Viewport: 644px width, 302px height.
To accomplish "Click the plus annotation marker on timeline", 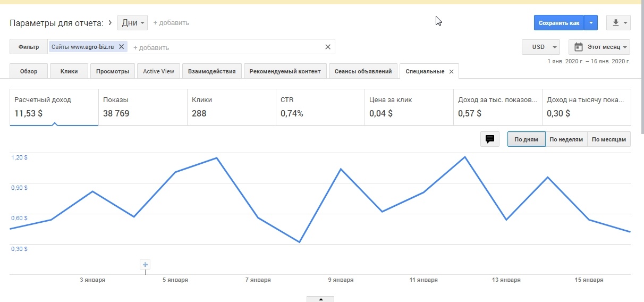I will 146,264.
